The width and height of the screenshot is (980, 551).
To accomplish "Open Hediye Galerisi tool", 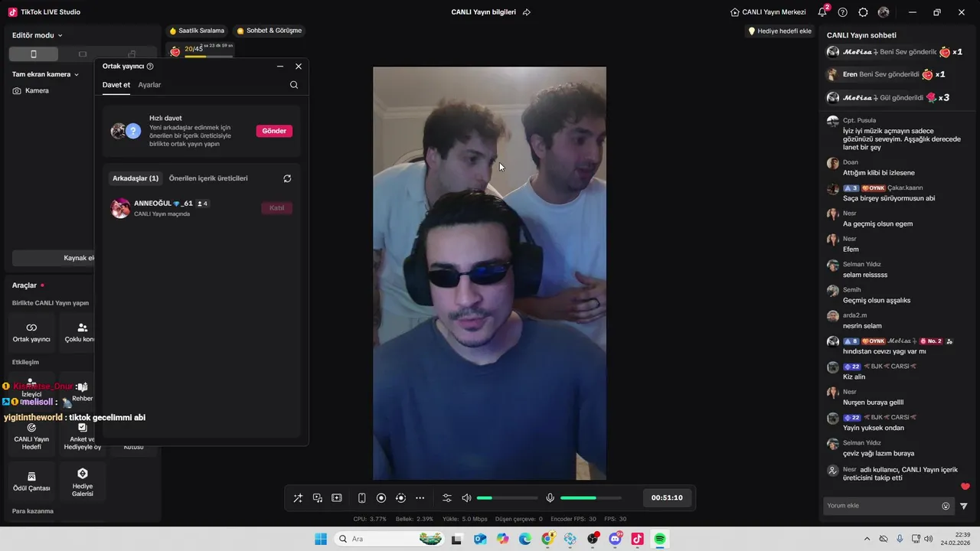I will point(83,481).
